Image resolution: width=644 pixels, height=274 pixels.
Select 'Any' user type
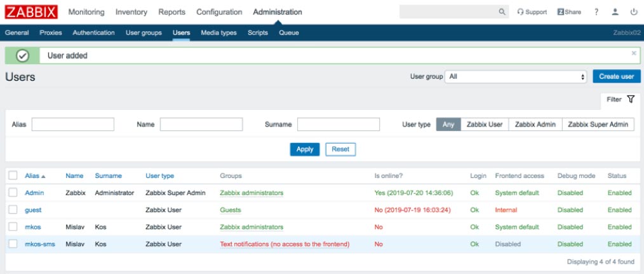[x=448, y=124]
